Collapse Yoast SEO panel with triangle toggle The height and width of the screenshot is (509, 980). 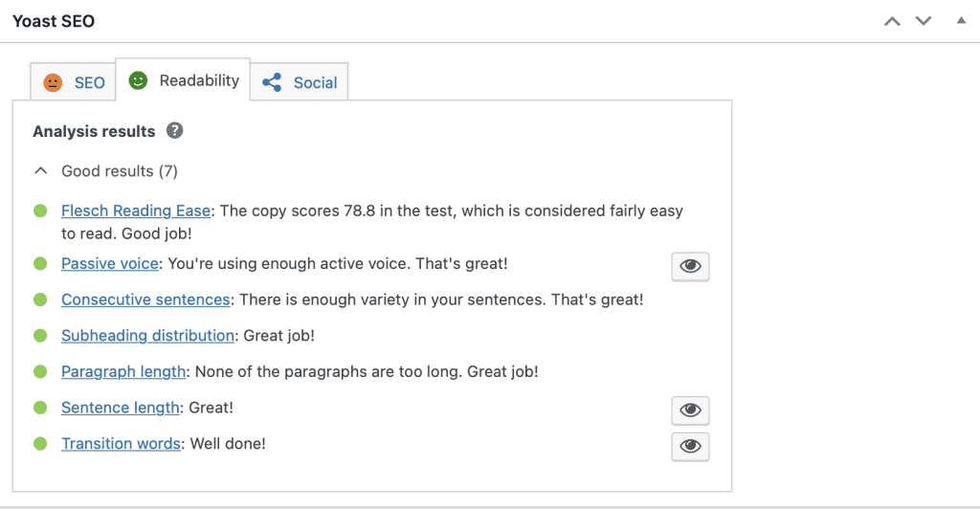(961, 21)
